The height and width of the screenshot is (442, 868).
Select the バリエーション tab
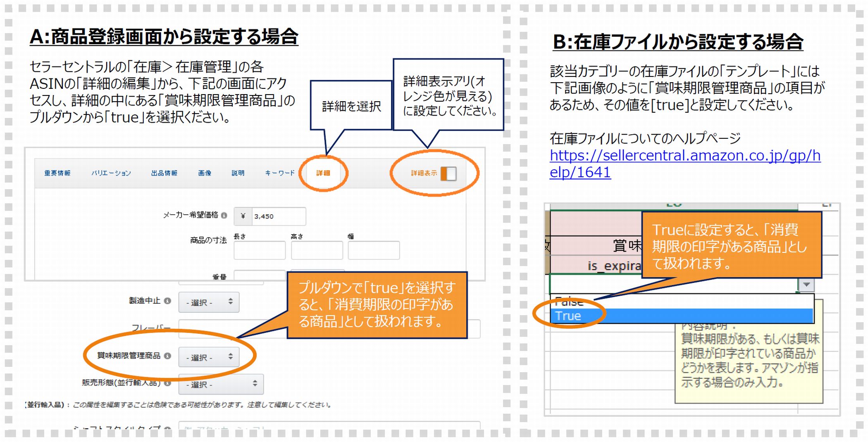111,173
